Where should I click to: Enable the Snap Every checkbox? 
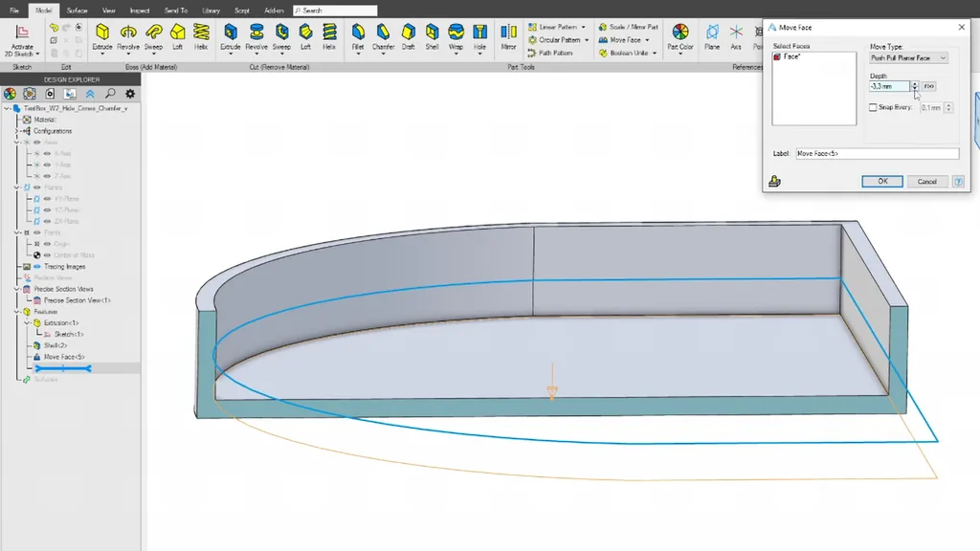pos(873,107)
